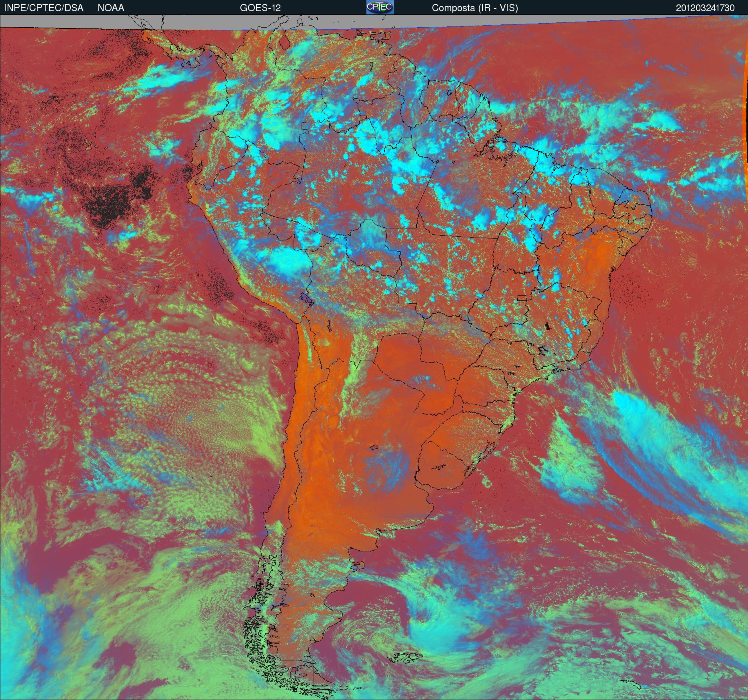Viewport: 748px width, 700px height.
Task: Click the Composta (IR - VIS) title
Action: coord(475,8)
